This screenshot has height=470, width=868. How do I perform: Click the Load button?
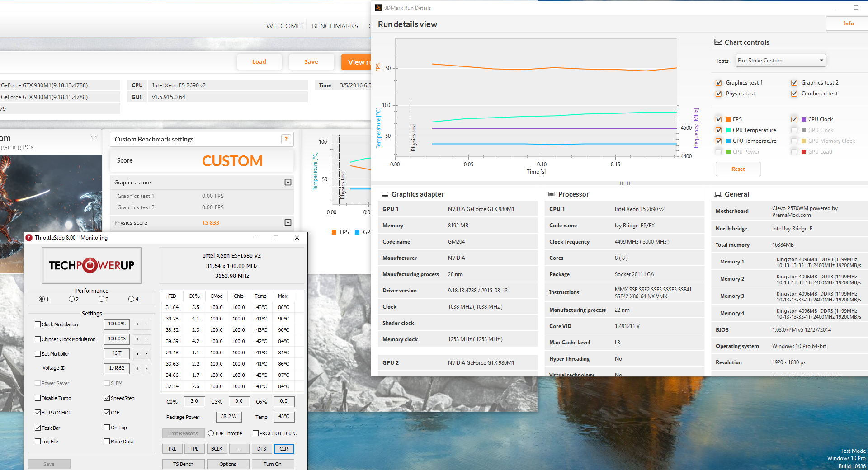click(x=259, y=62)
